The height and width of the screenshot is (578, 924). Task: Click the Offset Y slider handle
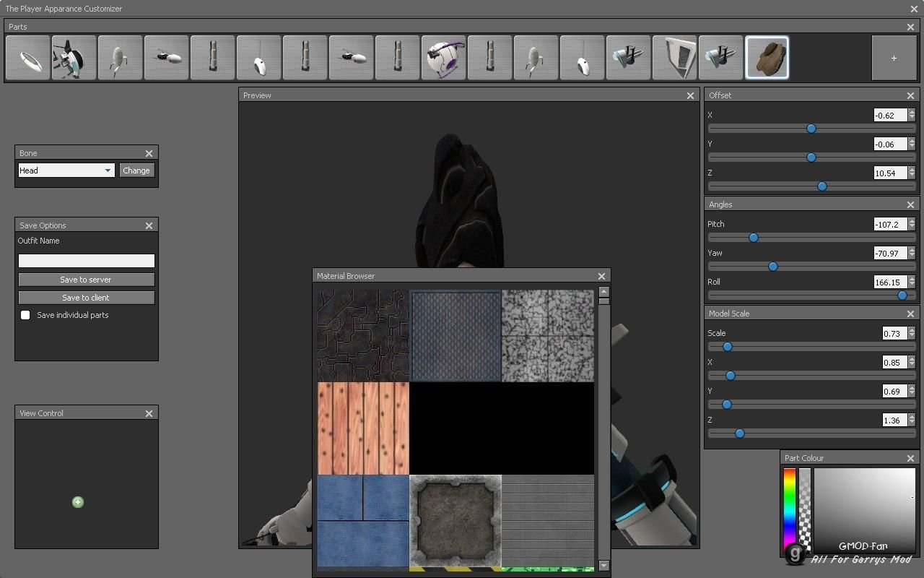811,158
